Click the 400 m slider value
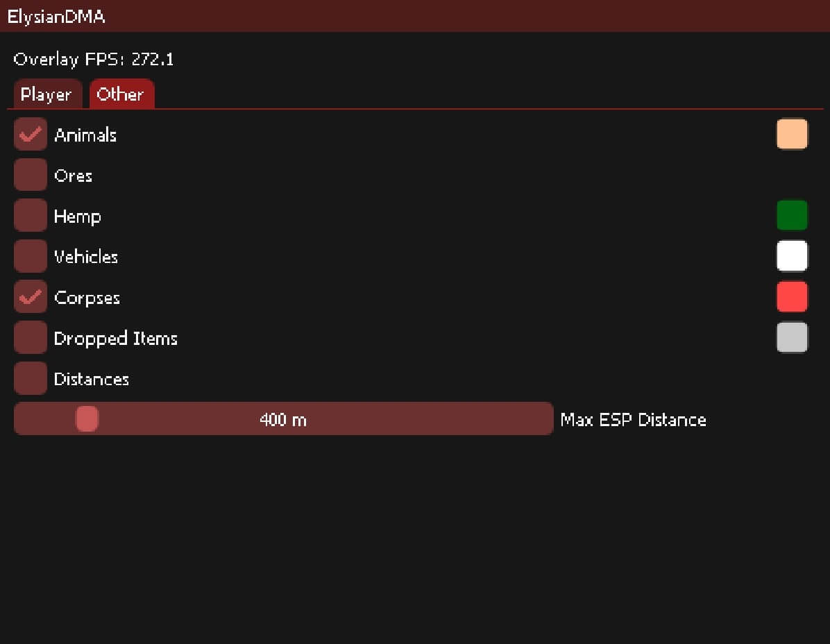The image size is (830, 644). tap(283, 420)
